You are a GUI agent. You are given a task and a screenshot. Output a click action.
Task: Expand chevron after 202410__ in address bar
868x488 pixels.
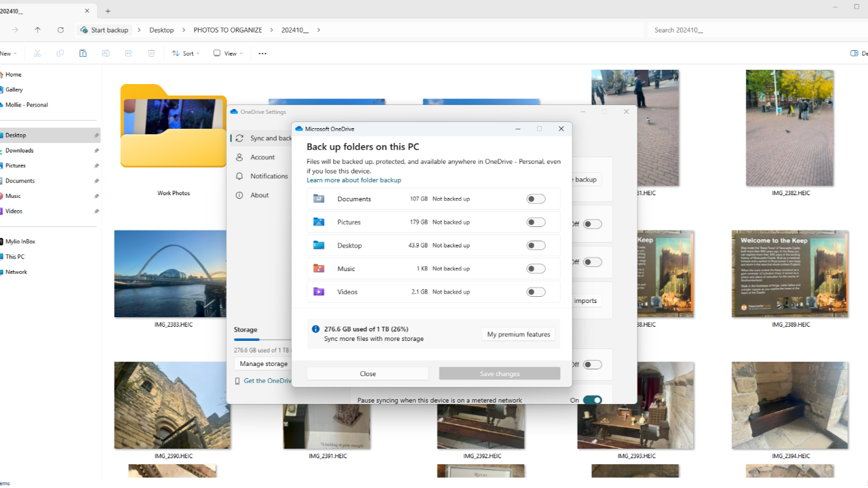coord(319,30)
